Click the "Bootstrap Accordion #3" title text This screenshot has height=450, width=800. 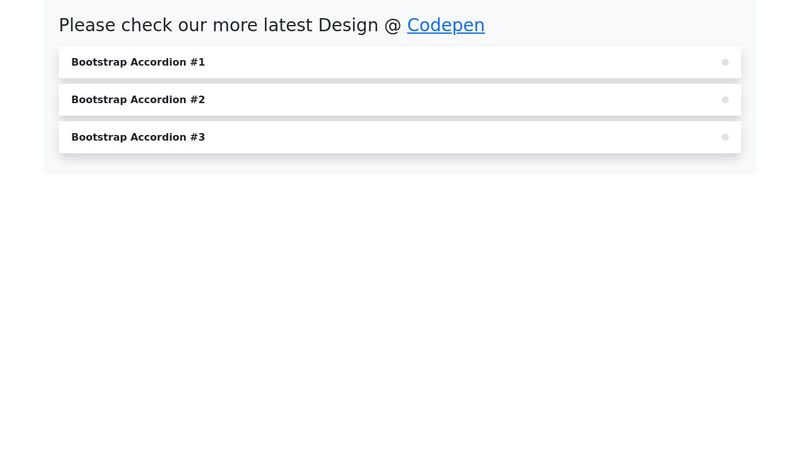point(138,137)
